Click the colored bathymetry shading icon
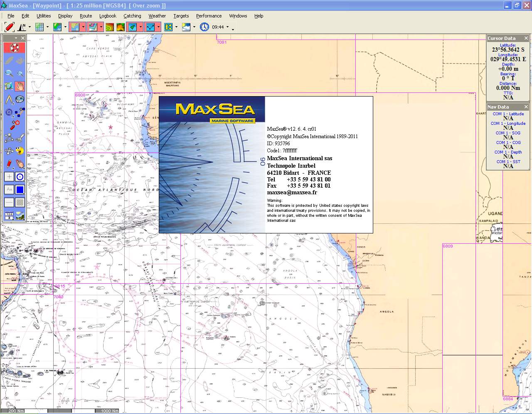Viewport: 532px width, 414px height. (121, 27)
